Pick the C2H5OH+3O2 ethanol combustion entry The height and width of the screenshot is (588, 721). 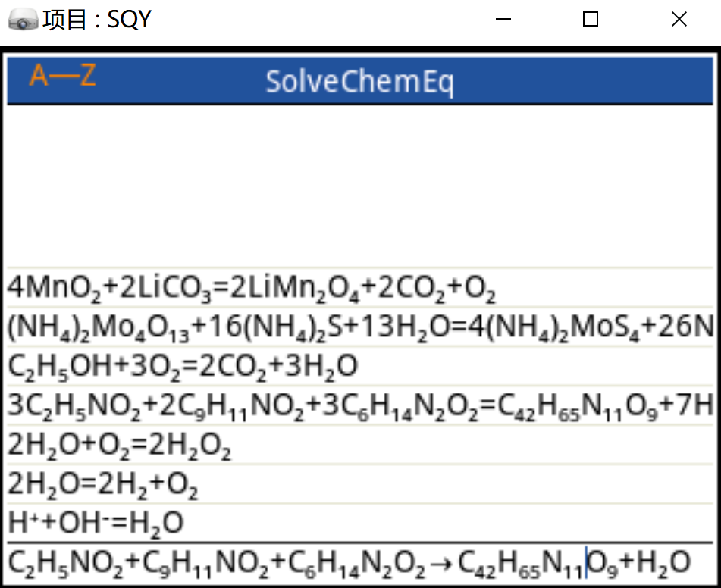coord(360,367)
